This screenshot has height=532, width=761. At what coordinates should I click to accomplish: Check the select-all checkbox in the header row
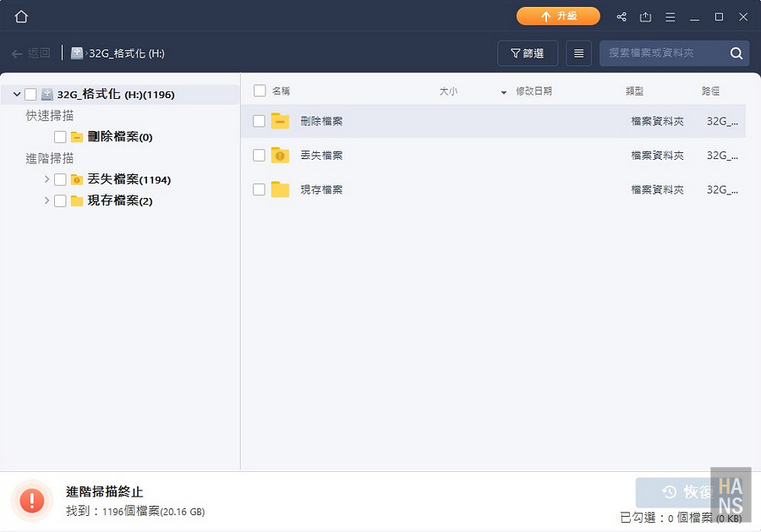(259, 91)
